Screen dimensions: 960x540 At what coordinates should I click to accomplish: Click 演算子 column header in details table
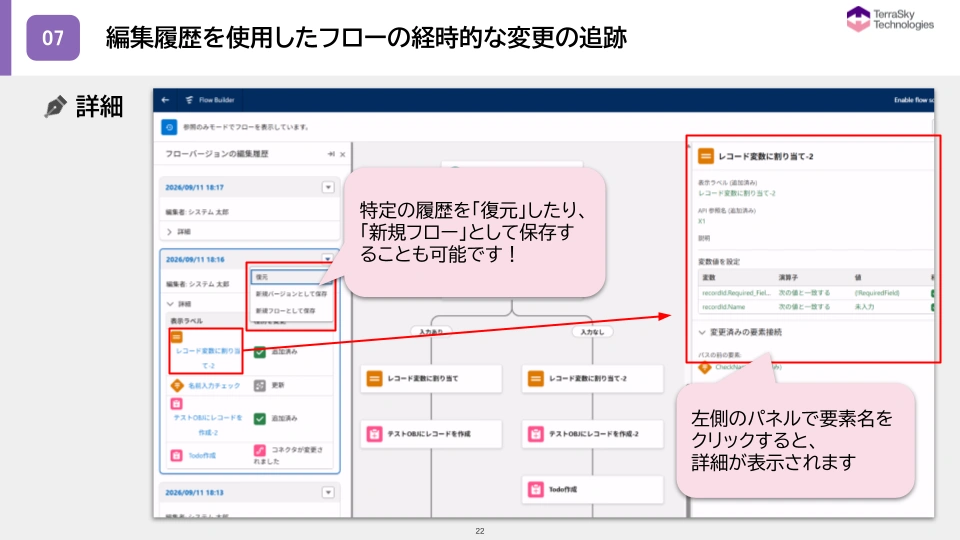788,277
